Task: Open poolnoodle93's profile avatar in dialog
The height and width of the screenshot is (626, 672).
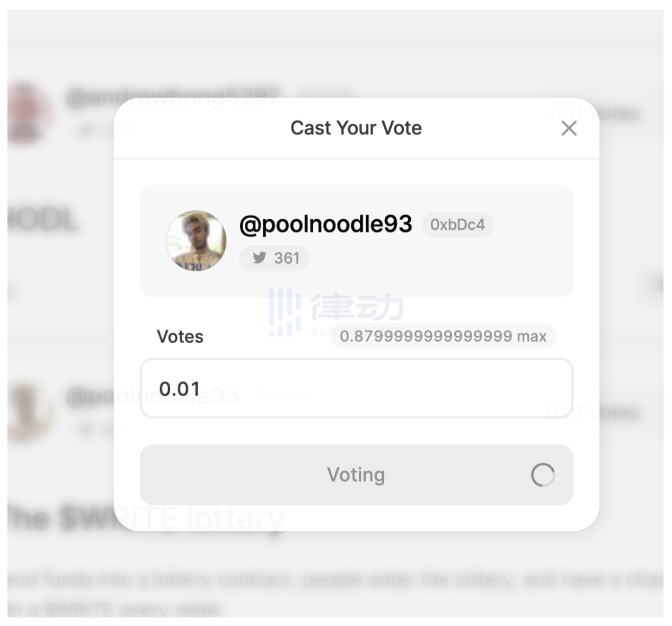Action: (x=196, y=240)
